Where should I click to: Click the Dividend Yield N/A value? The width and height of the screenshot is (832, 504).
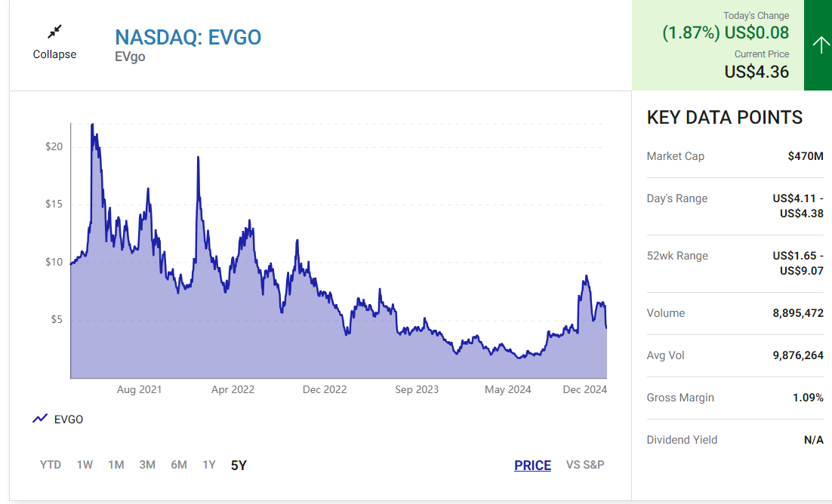pos(814,440)
